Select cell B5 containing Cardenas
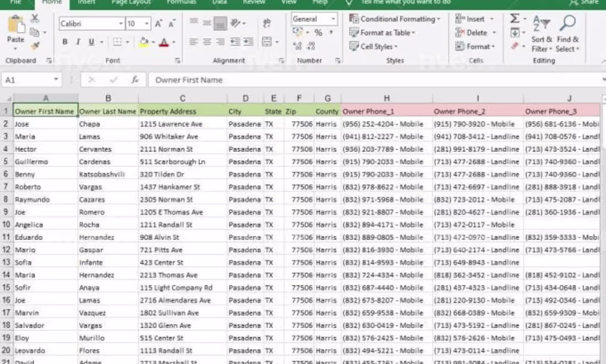The width and height of the screenshot is (606, 364). [x=108, y=161]
